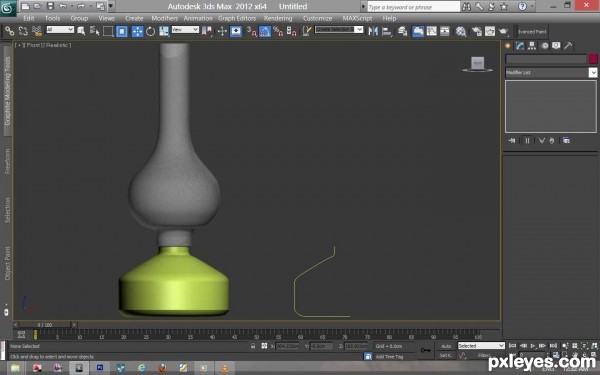Select the Unlink Selection tool

point(23,31)
